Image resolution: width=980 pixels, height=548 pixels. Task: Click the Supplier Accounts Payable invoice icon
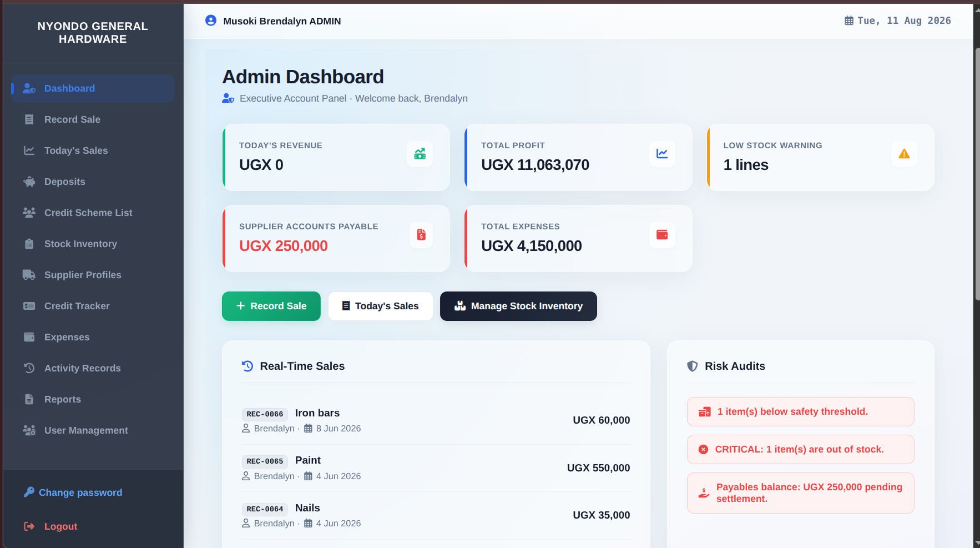click(421, 235)
